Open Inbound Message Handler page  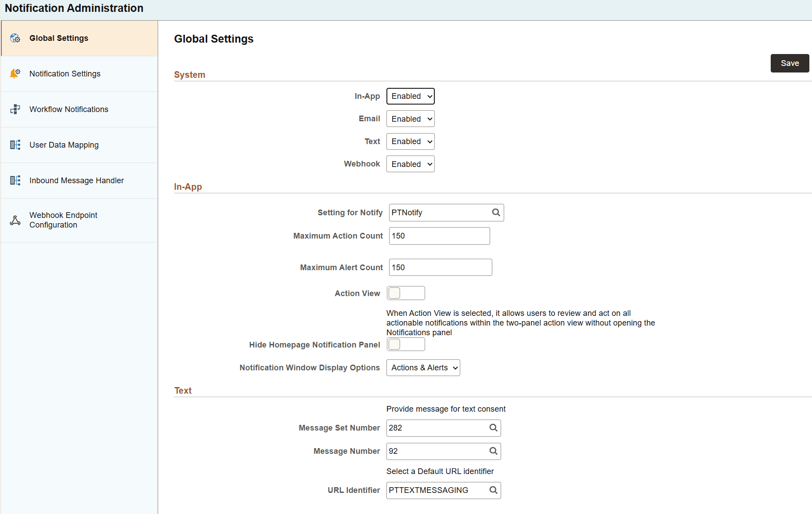(79, 181)
